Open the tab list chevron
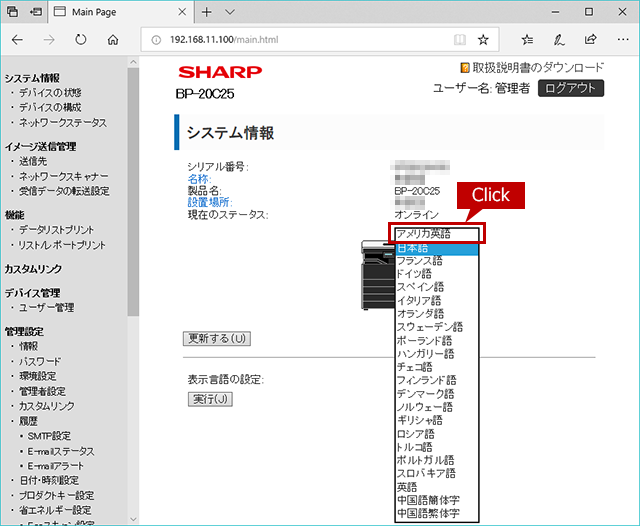640x526 pixels. [x=230, y=12]
